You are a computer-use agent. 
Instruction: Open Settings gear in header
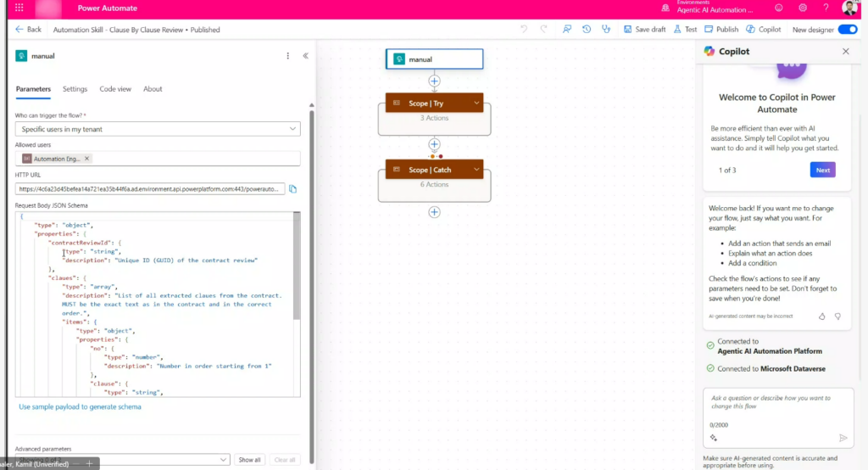[803, 8]
